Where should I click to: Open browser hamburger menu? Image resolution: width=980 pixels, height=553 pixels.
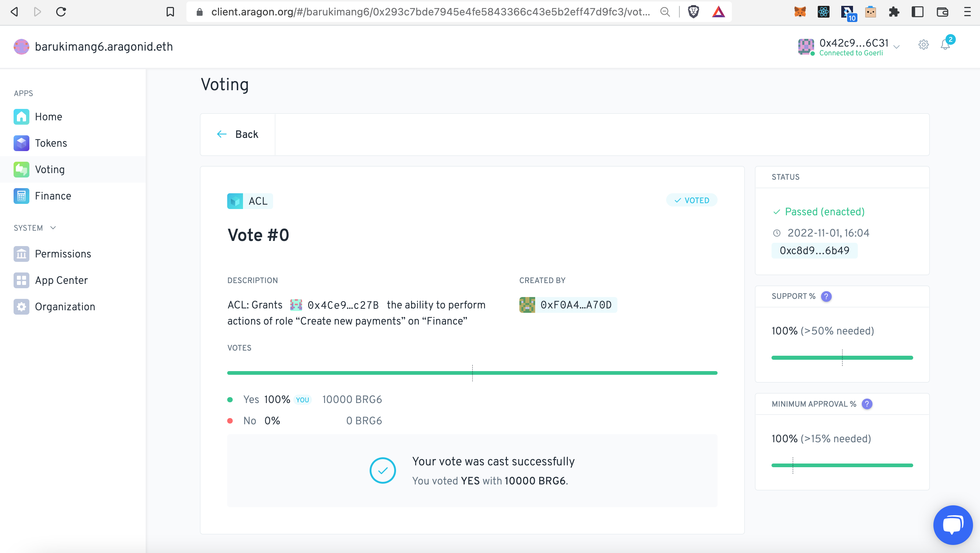pyautogui.click(x=967, y=12)
